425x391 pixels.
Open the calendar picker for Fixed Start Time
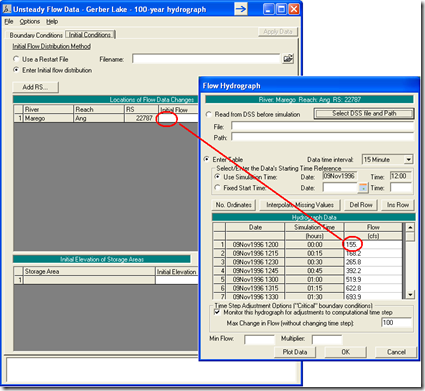click(363, 188)
